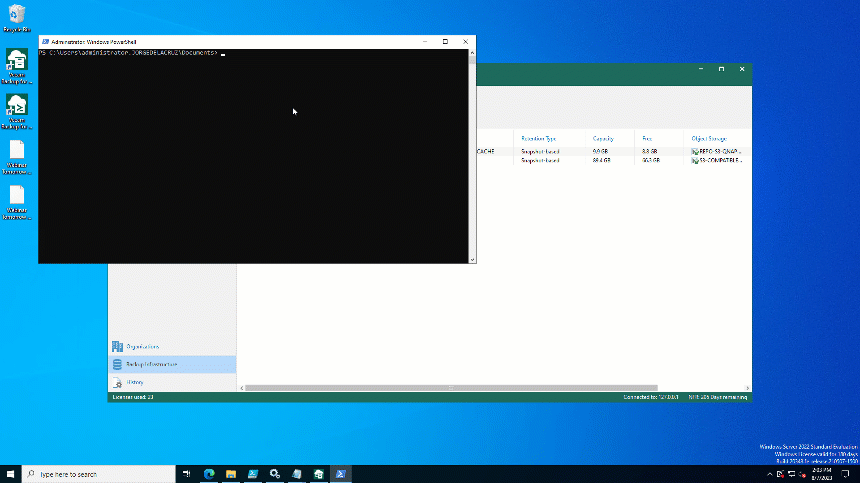Switch to active PowerShell taskbar window
This screenshot has width=860, height=483.
(341, 474)
